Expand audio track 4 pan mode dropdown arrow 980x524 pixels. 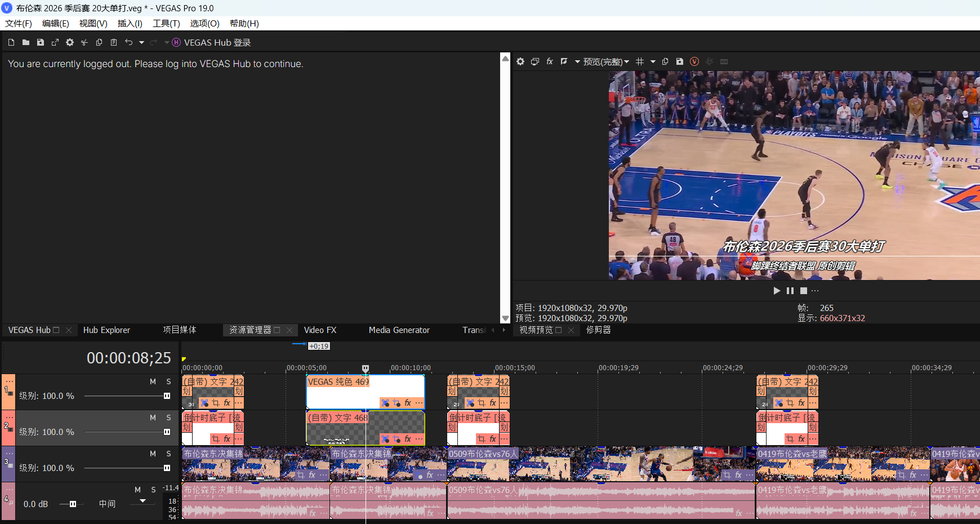[142, 501]
